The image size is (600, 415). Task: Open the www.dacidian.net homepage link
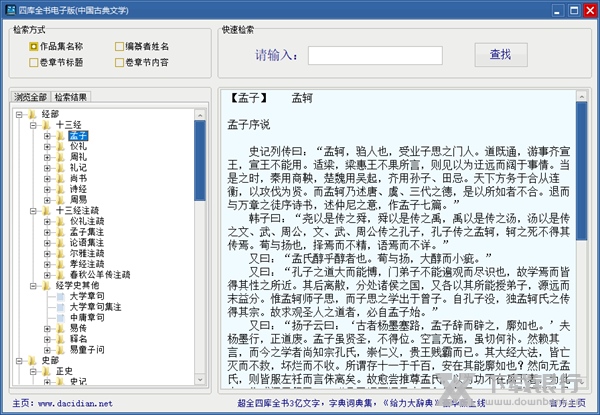(75, 403)
